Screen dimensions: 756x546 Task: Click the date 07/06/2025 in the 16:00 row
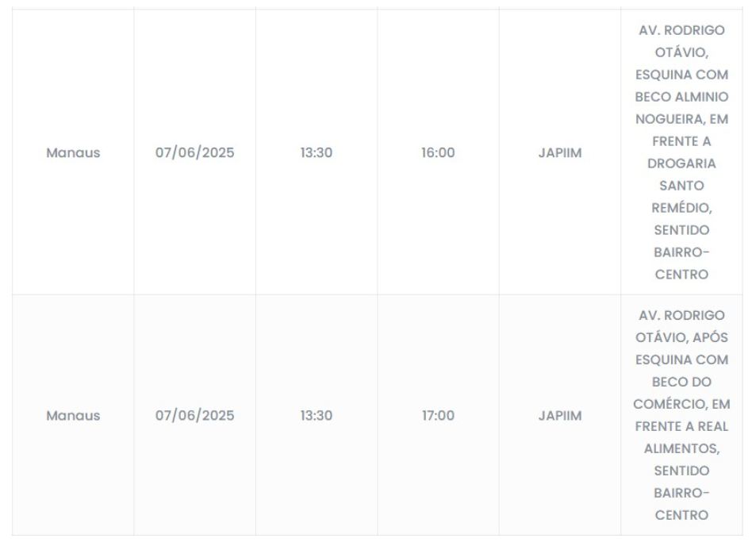(x=194, y=152)
